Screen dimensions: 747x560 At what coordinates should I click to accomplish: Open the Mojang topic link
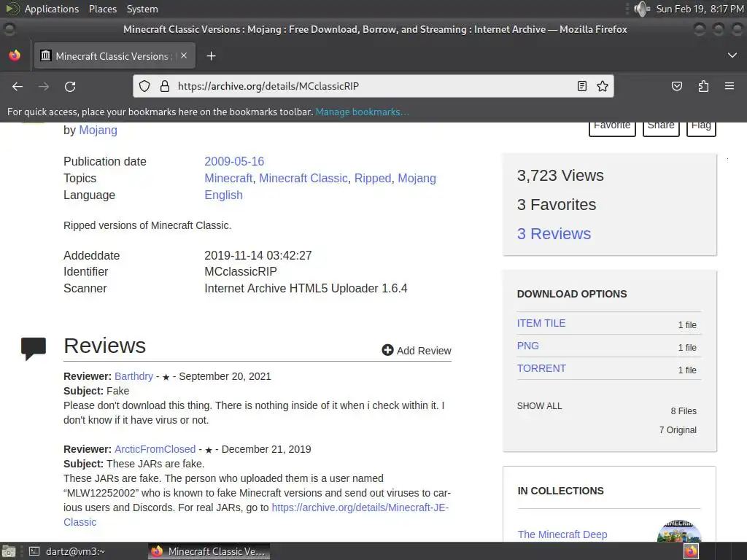coord(417,178)
